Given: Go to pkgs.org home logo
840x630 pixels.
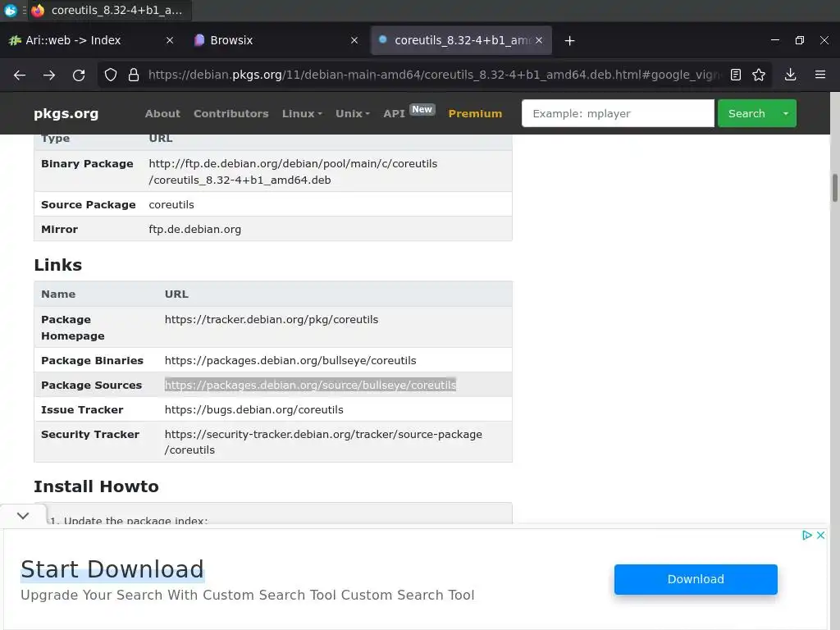Looking at the screenshot, I should pos(66,113).
